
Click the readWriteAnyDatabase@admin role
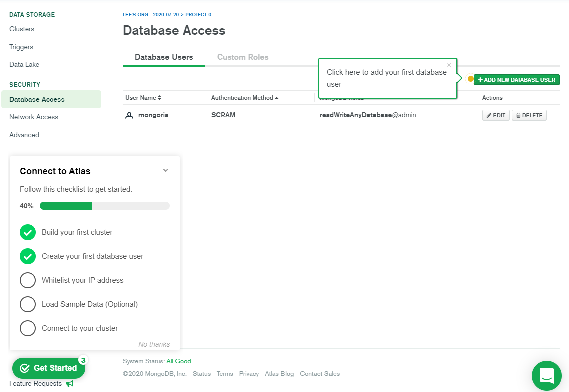tap(368, 115)
